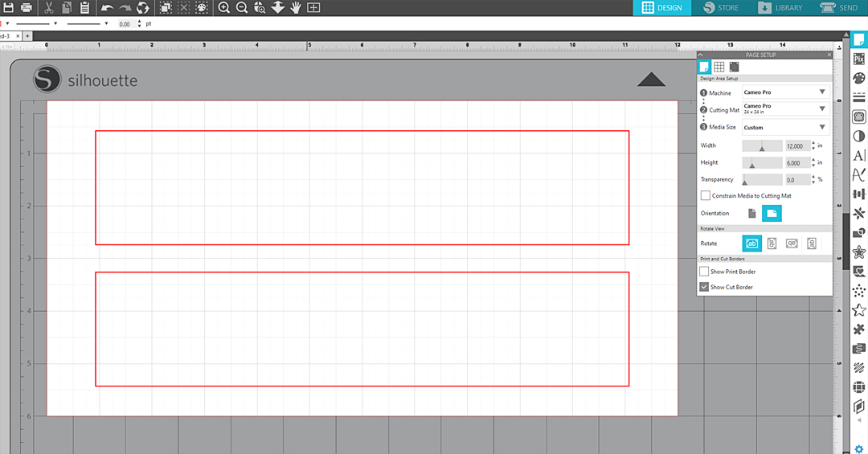Open the Line Style panel

point(859,97)
